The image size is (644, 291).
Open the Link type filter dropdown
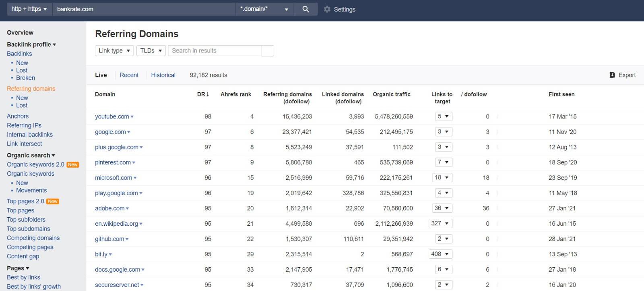point(114,50)
